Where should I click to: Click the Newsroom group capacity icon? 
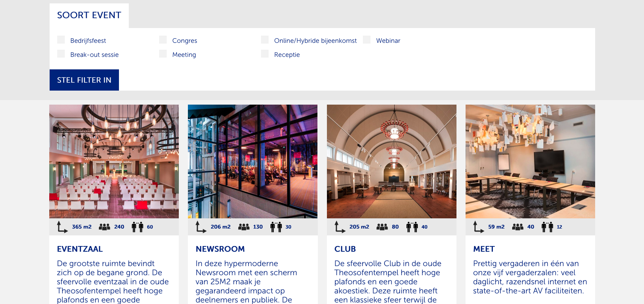(x=244, y=227)
